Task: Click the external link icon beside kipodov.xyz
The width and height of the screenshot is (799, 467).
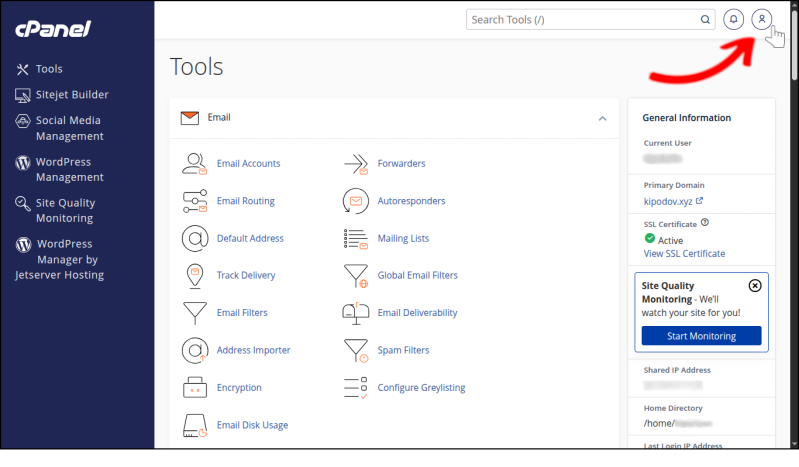Action: (699, 201)
